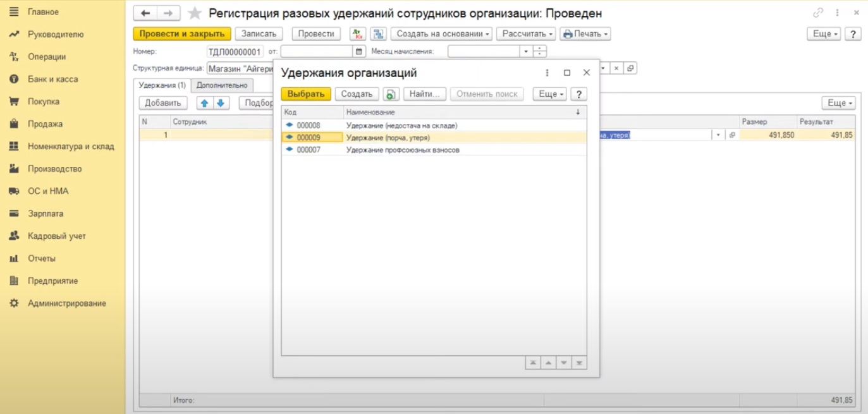The height and width of the screenshot is (414, 868).
Task: Add the document to favorites with star
Action: point(195,13)
